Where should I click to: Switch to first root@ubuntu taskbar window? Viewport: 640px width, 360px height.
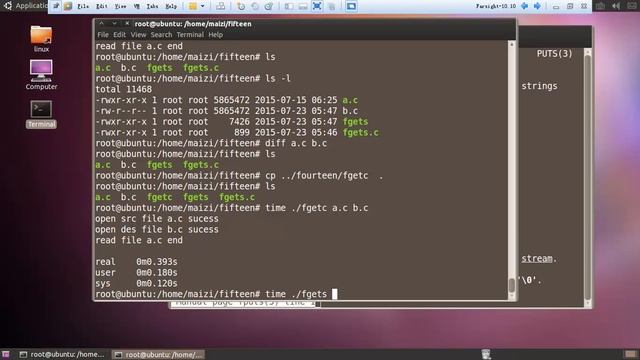pos(62,354)
